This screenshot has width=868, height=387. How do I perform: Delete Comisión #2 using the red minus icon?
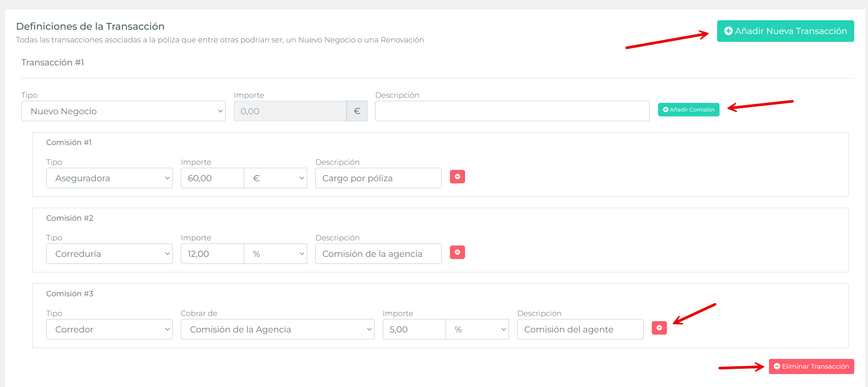point(457,252)
